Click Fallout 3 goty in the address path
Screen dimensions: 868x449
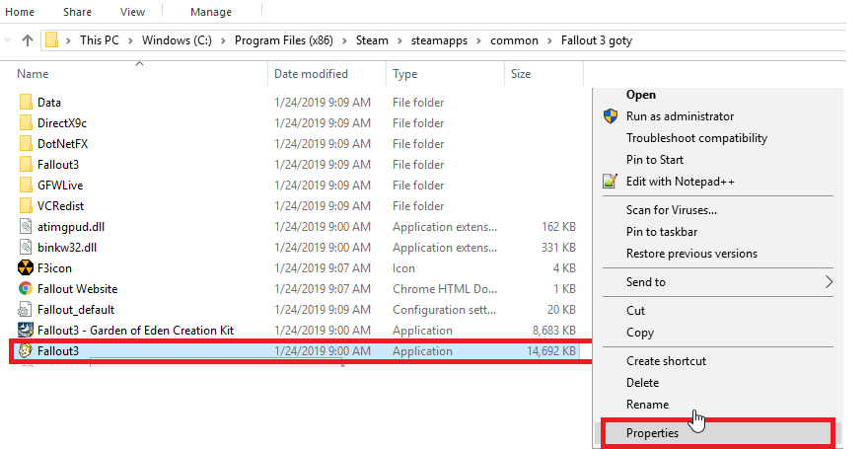pos(596,40)
